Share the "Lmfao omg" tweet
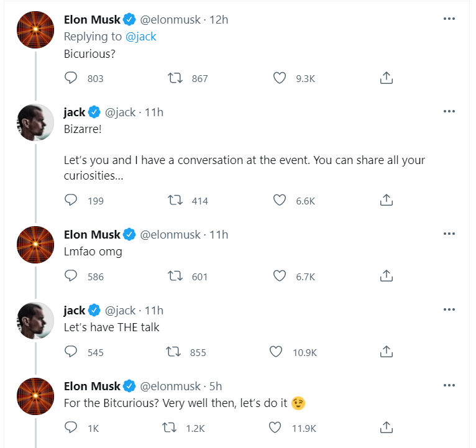 coord(386,276)
